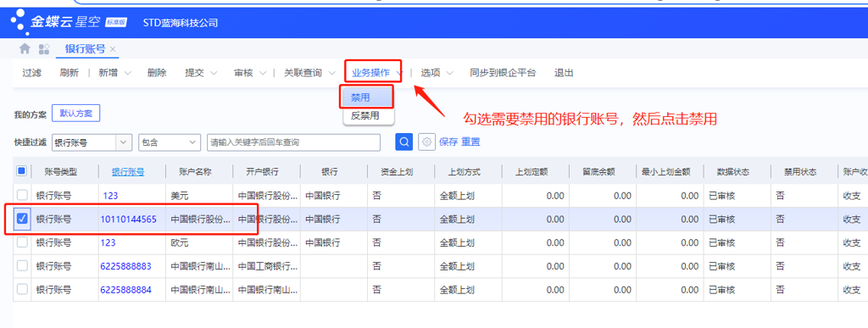Viewport: 868px width, 328px height.
Task: Choose 禁用 from the dropdown menu
Action: 368,97
